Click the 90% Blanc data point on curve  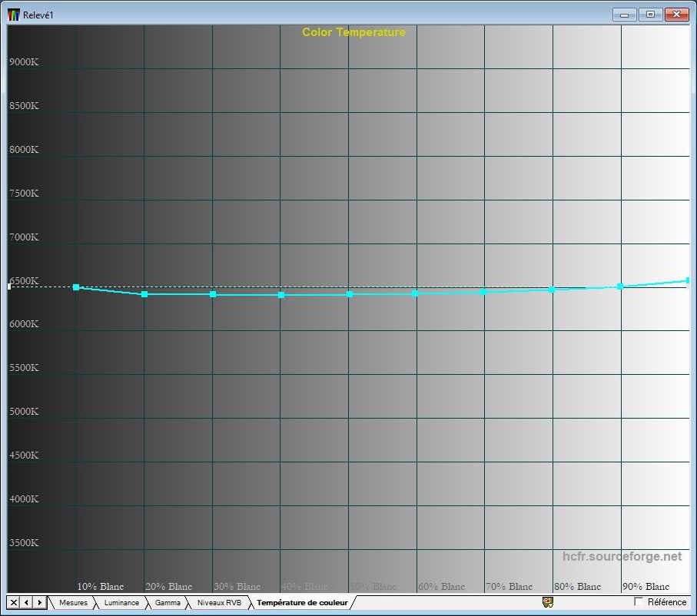tap(620, 286)
